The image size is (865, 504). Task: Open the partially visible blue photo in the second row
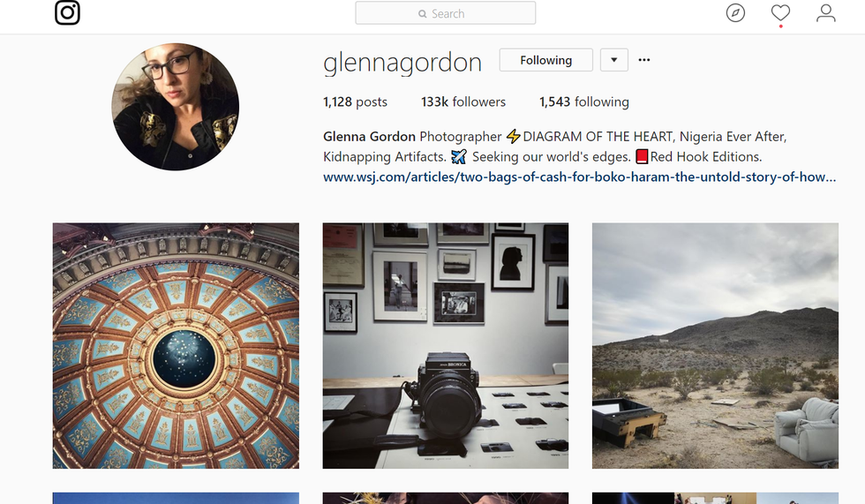[x=176, y=498]
